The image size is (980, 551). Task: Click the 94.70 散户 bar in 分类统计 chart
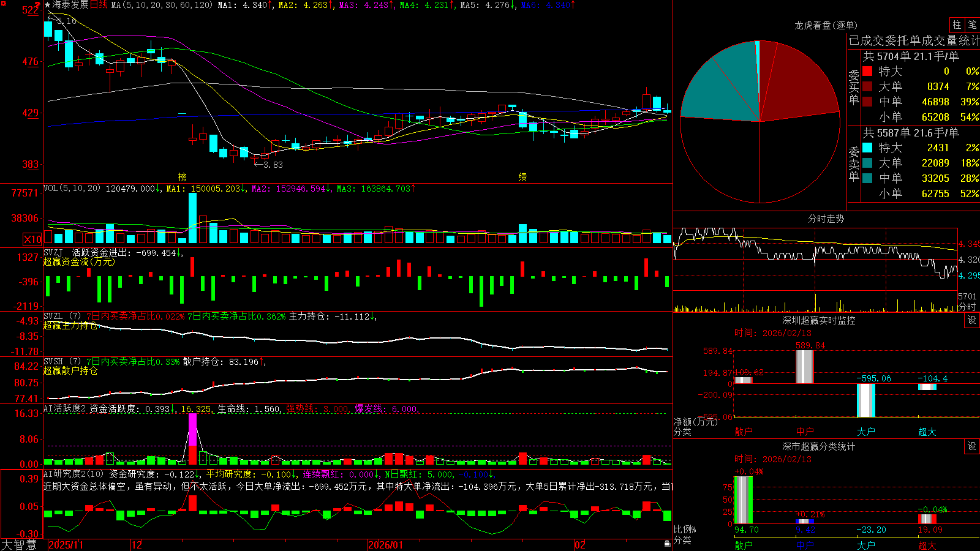744,500
